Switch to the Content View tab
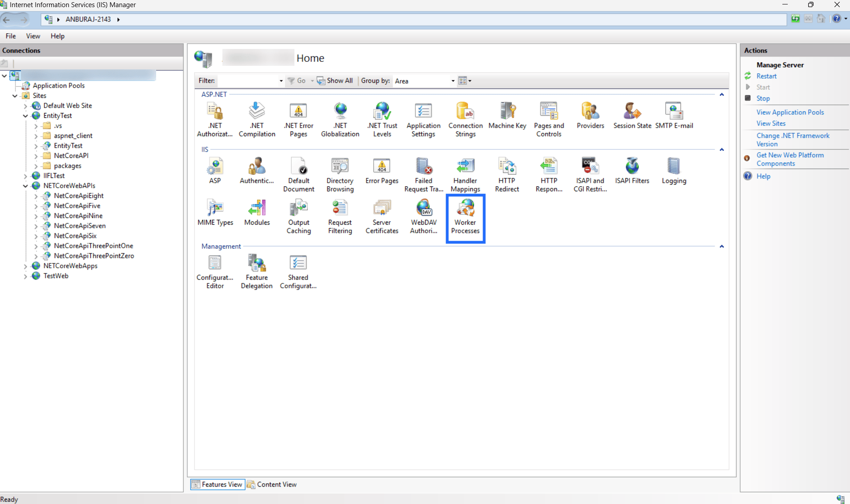The image size is (850, 504). [x=272, y=484]
